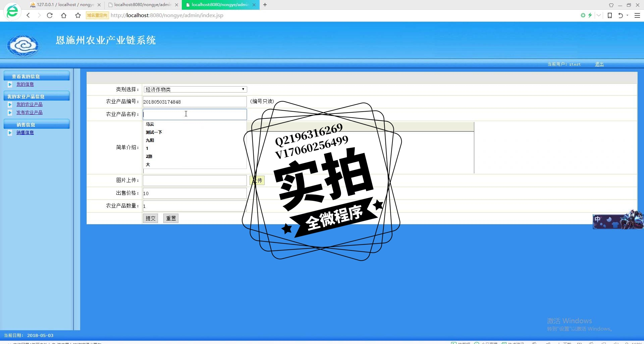Click the cloud logo of the system

(x=23, y=45)
